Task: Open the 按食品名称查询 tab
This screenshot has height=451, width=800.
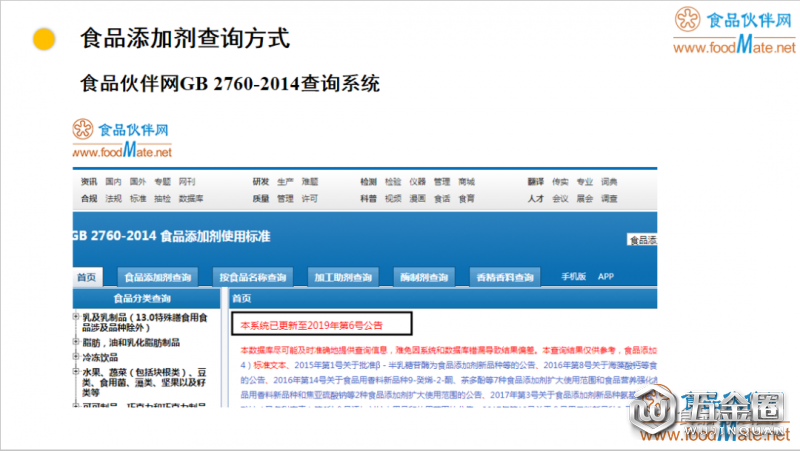Action: [x=253, y=277]
